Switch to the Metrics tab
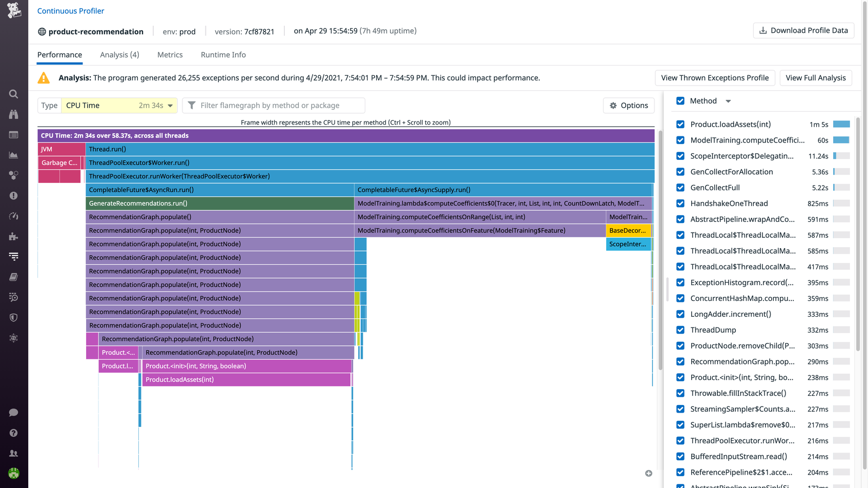 170,55
